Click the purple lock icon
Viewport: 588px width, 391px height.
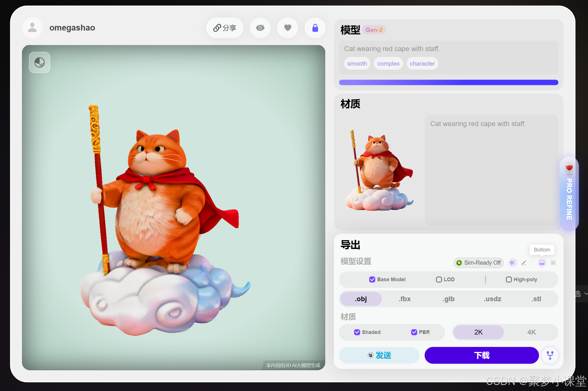coord(315,28)
